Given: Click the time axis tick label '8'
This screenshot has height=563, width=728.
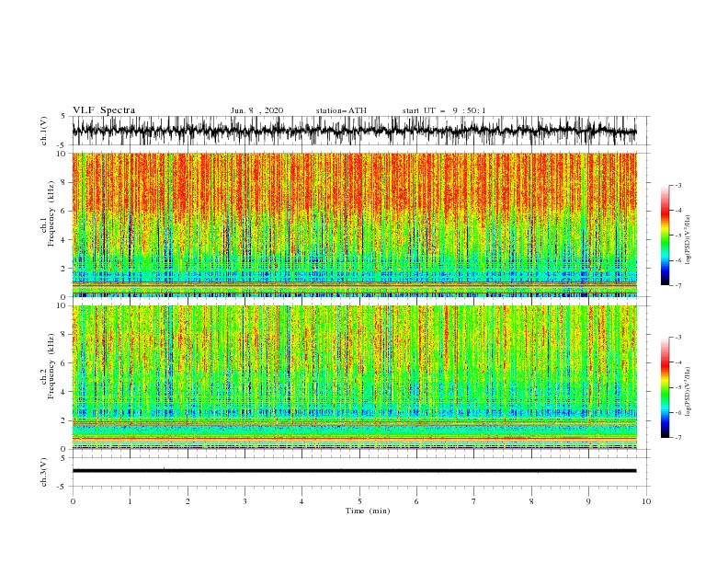Looking at the screenshot, I should click(531, 501).
